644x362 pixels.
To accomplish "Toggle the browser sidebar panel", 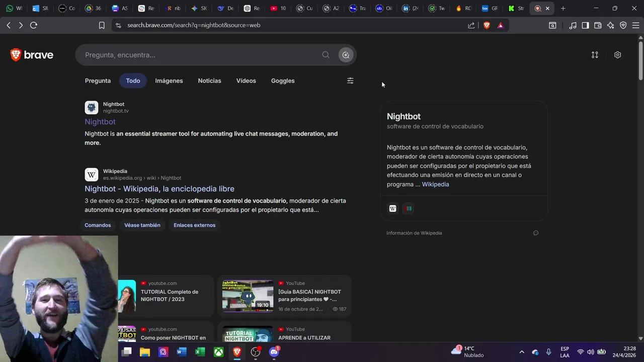I will click(x=585, y=25).
